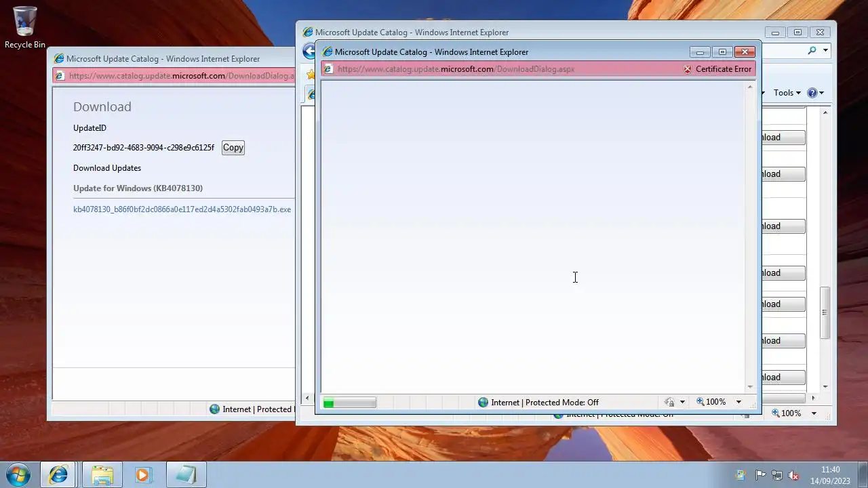The width and height of the screenshot is (868, 488).
Task: Open Windows Explorer from taskbar
Action: pos(102,475)
